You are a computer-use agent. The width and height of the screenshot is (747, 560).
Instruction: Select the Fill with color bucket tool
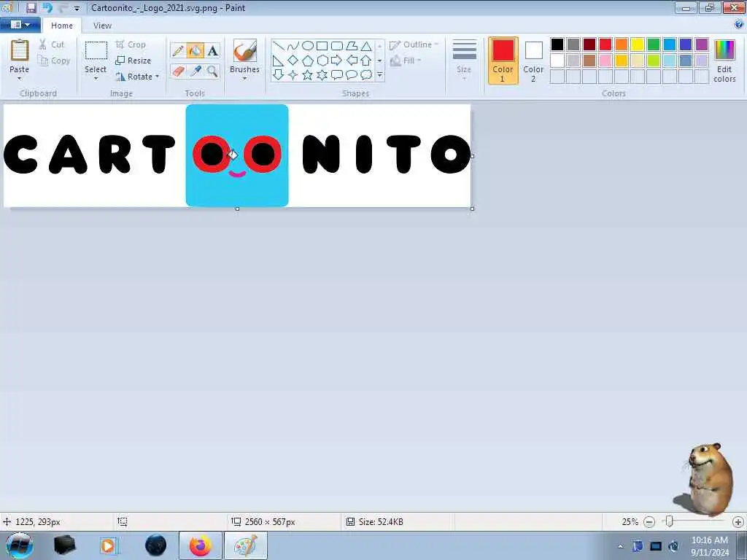[x=196, y=50]
